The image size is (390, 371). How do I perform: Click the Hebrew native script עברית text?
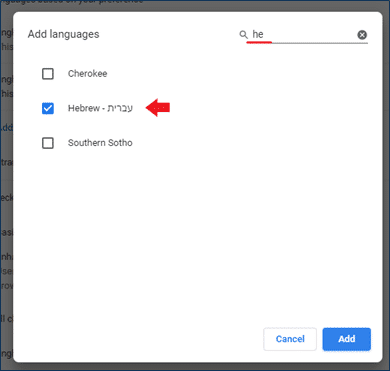120,108
